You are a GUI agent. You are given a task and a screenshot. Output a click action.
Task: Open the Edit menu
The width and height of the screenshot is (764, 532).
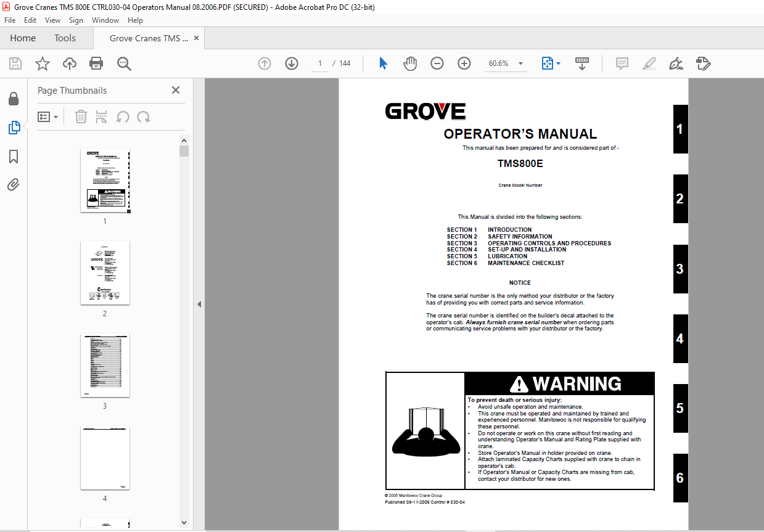(x=30, y=20)
